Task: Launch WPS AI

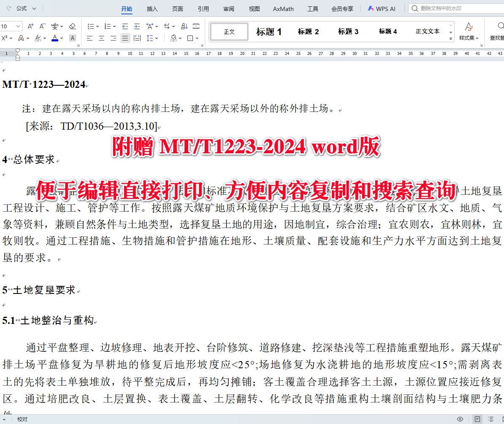Action: pos(381,8)
